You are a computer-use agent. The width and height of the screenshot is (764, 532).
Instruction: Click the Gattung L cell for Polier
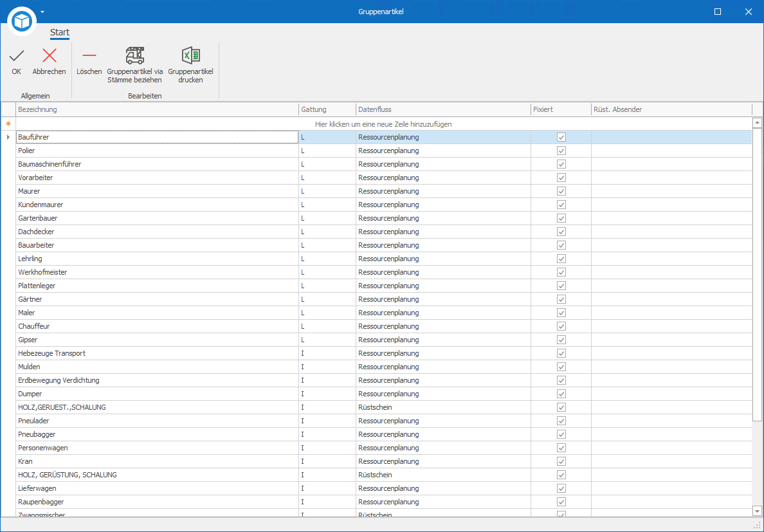[327, 151]
